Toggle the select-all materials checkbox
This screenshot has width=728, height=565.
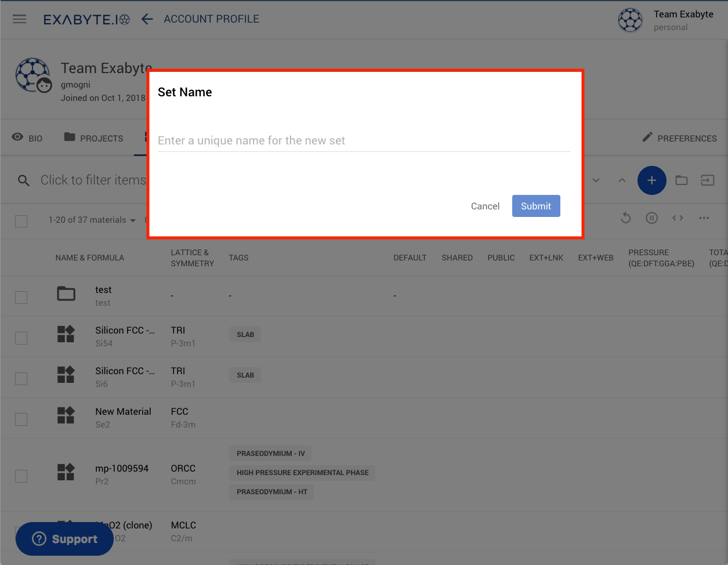(x=21, y=221)
